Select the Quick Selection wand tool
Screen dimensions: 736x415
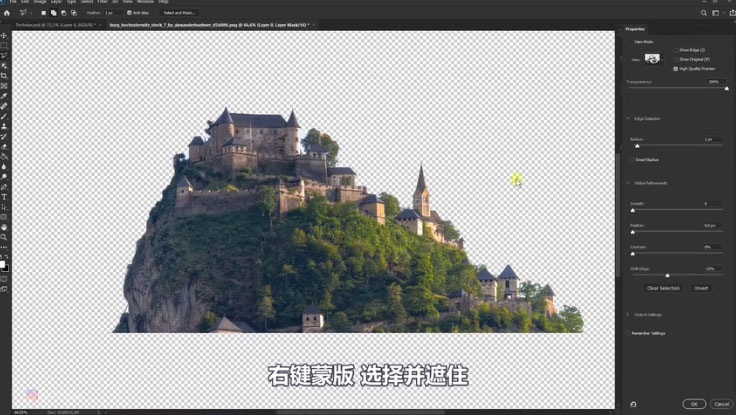point(4,66)
